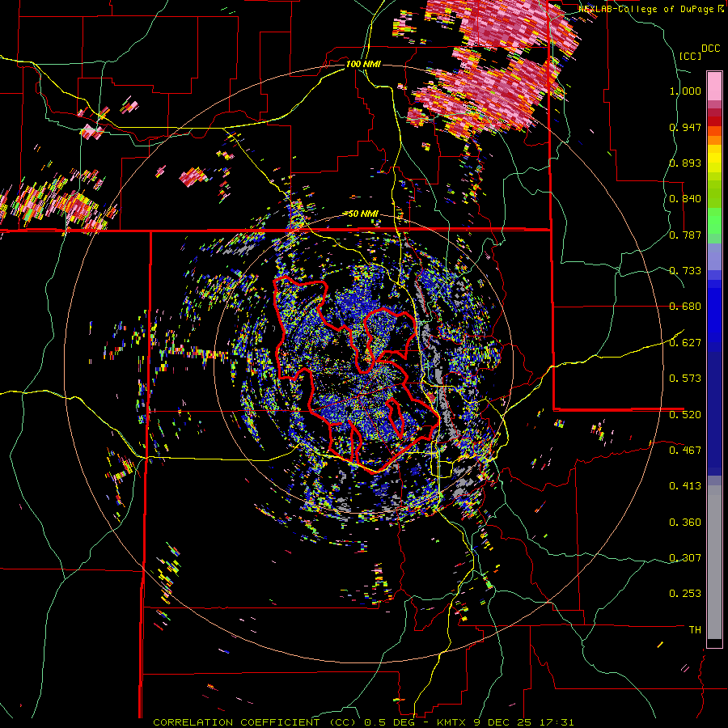Select the 0.840 scale value
Screen dimensions: 728x728
(685, 199)
